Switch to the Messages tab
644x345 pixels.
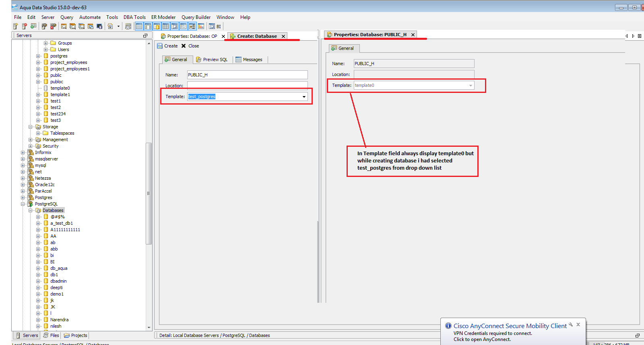click(x=249, y=60)
